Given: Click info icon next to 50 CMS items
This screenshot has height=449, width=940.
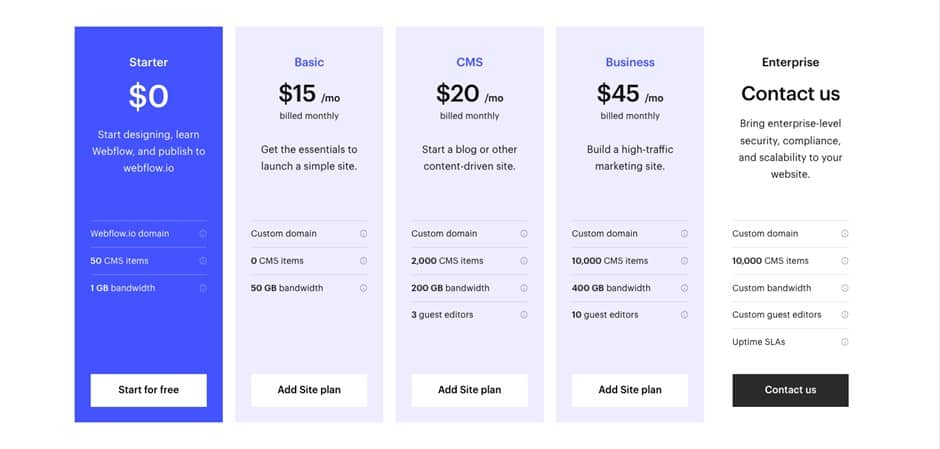Looking at the screenshot, I should pyautogui.click(x=203, y=261).
